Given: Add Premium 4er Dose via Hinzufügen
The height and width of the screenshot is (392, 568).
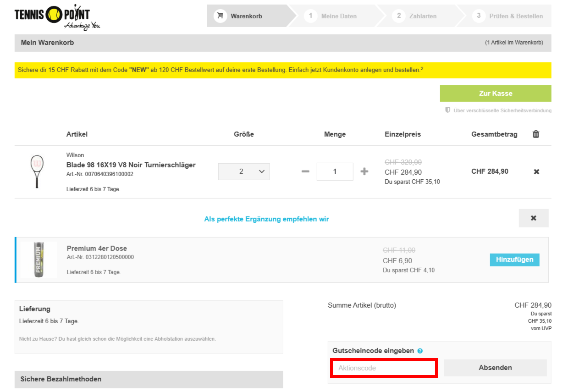Looking at the screenshot, I should 515,259.
